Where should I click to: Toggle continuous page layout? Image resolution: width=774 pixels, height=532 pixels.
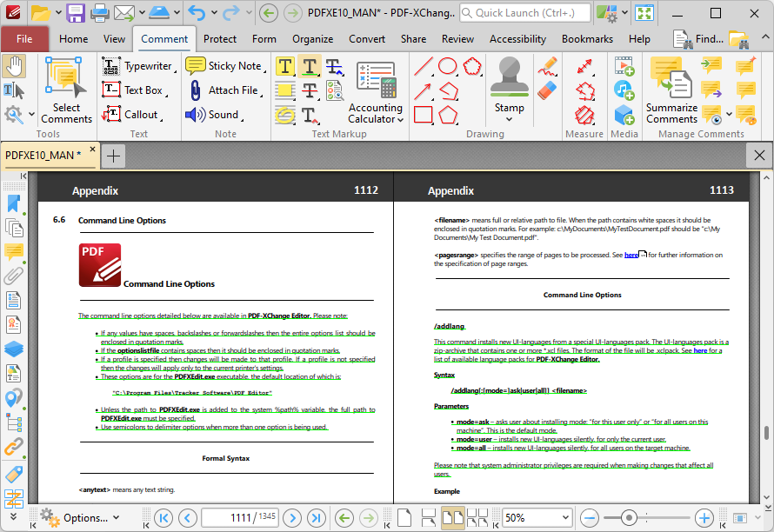coord(429,518)
